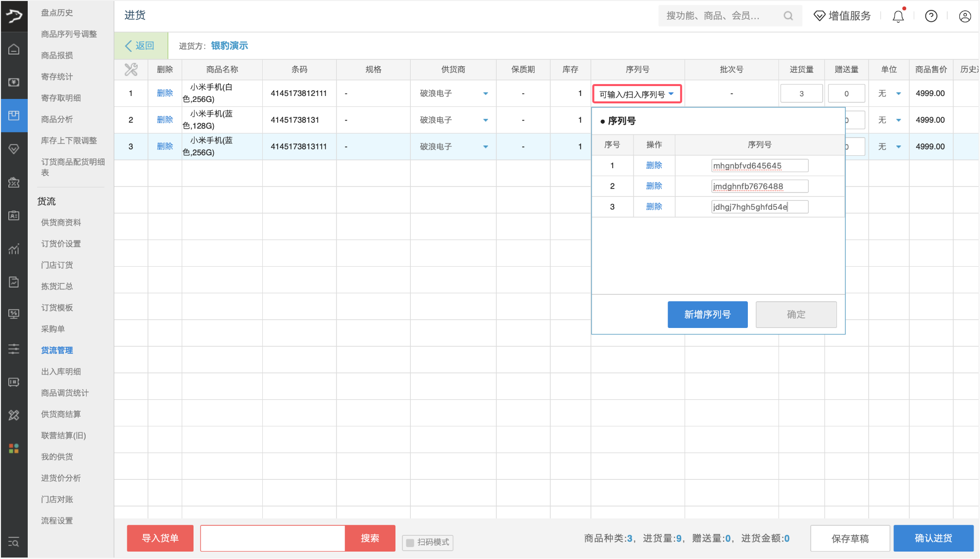The image size is (980, 559).
Task: Click the search magnifier icon
Action: tap(788, 16)
